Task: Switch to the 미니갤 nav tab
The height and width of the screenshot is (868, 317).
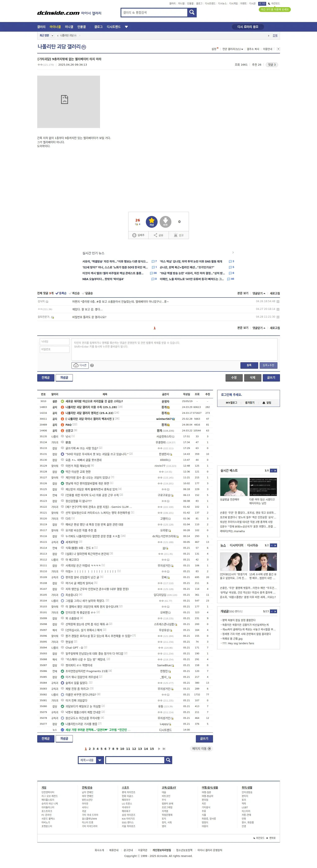Action: [69, 27]
